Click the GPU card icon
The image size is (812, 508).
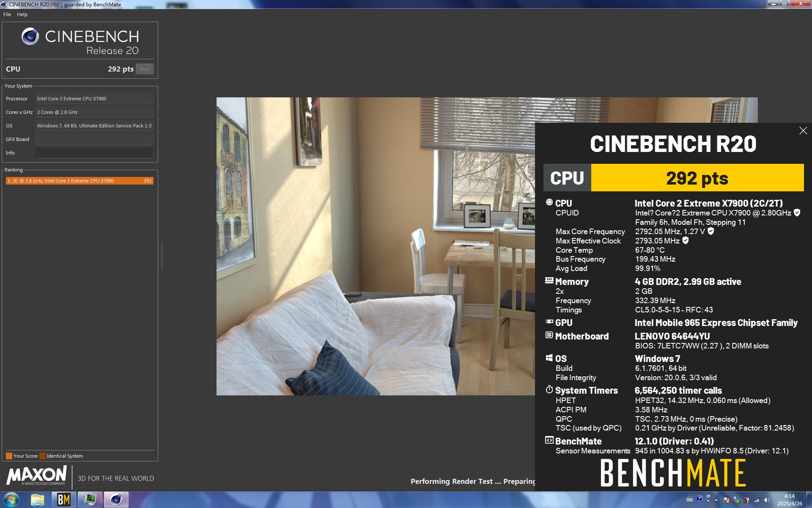[x=549, y=322]
